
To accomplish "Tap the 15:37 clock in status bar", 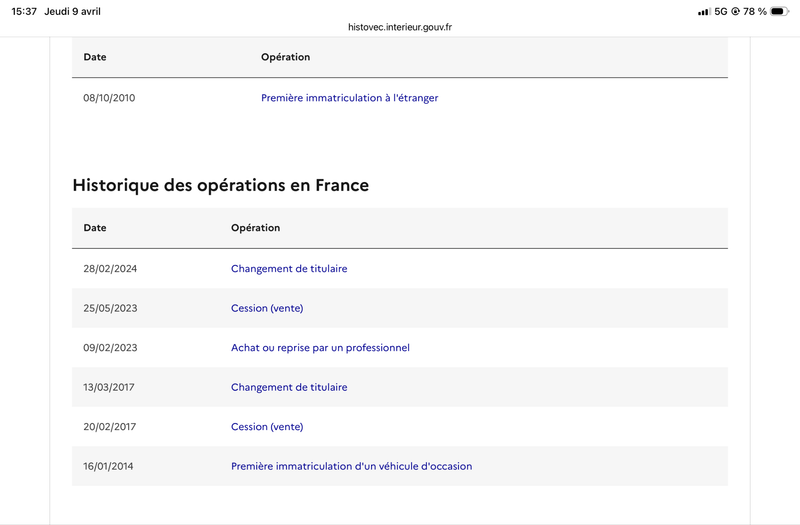I will pyautogui.click(x=22, y=11).
